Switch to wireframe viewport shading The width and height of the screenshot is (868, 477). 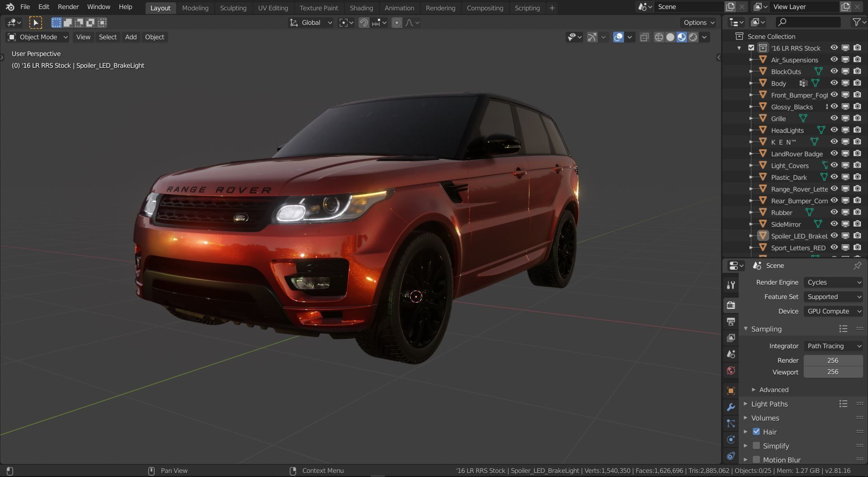(x=659, y=37)
